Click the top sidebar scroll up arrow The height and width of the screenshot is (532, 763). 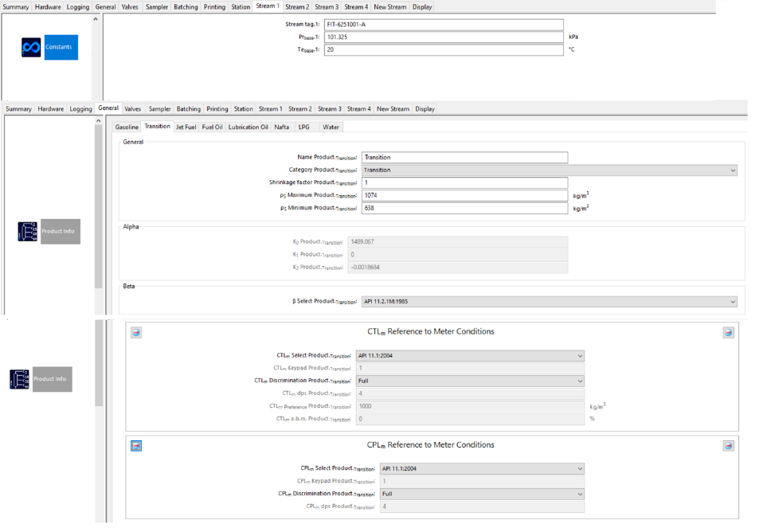pos(96,19)
